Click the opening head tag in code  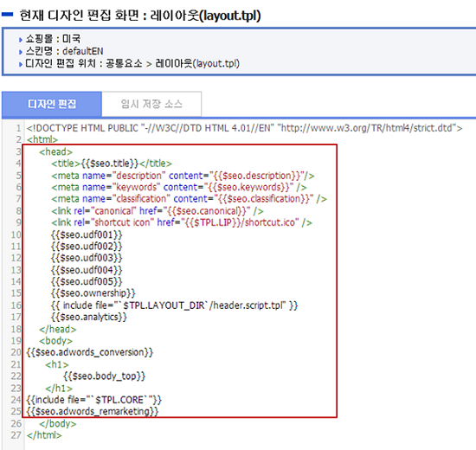tap(56, 151)
